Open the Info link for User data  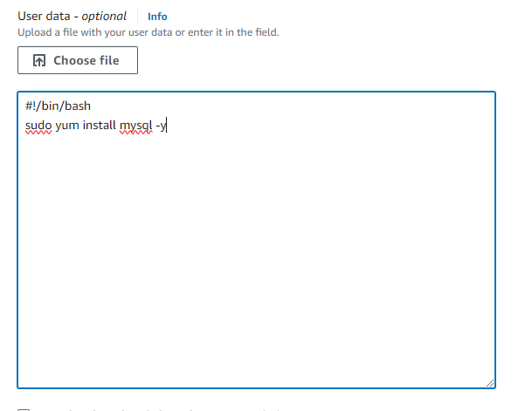(157, 17)
